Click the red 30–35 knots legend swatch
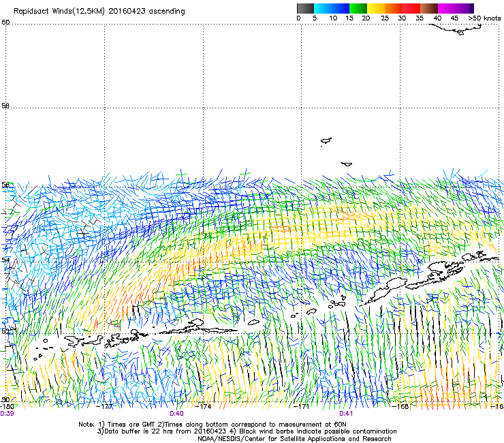The image size is (504, 443). tap(411, 8)
